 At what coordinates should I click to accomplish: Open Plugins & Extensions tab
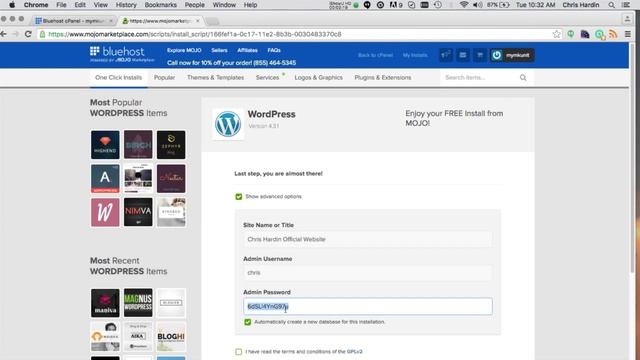tap(383, 78)
